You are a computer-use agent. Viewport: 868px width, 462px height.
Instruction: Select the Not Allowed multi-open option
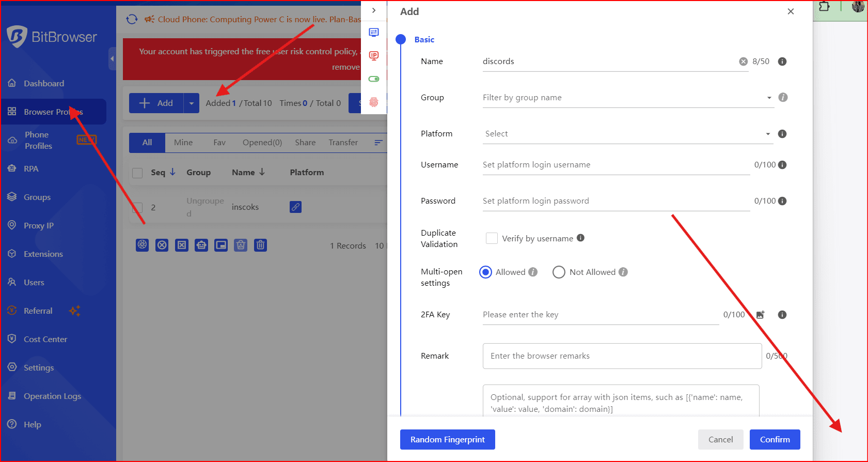[559, 272]
